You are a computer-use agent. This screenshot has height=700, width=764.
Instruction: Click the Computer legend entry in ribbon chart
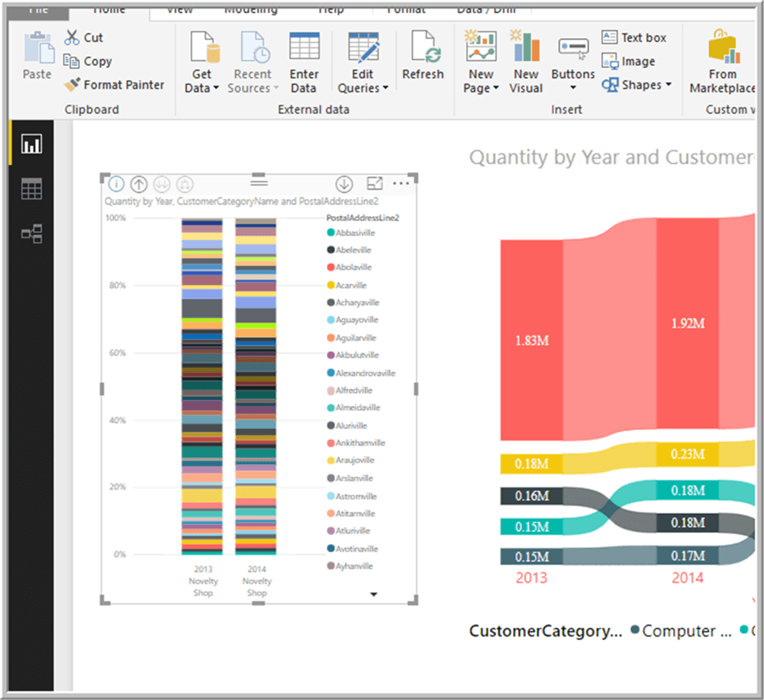coord(682,631)
